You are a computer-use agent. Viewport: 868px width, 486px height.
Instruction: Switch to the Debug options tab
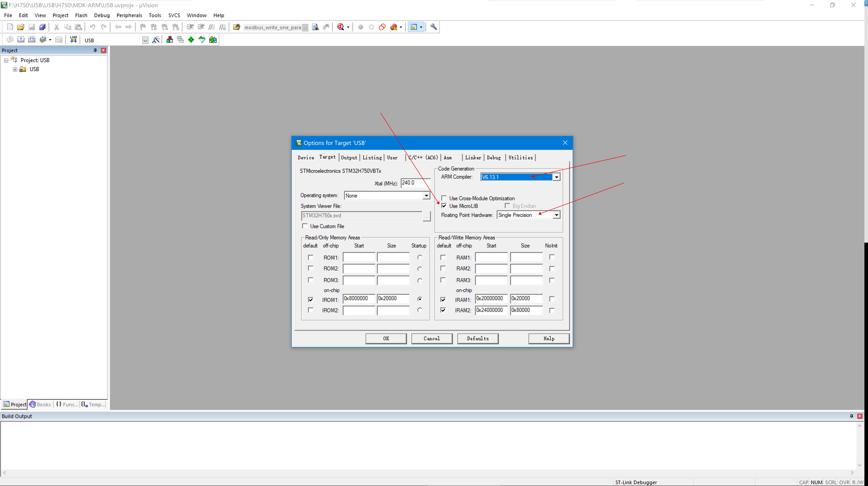pyautogui.click(x=494, y=158)
